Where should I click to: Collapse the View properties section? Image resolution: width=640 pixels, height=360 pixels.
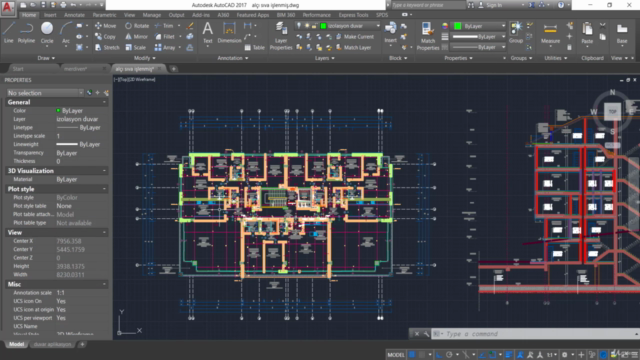click(x=104, y=232)
